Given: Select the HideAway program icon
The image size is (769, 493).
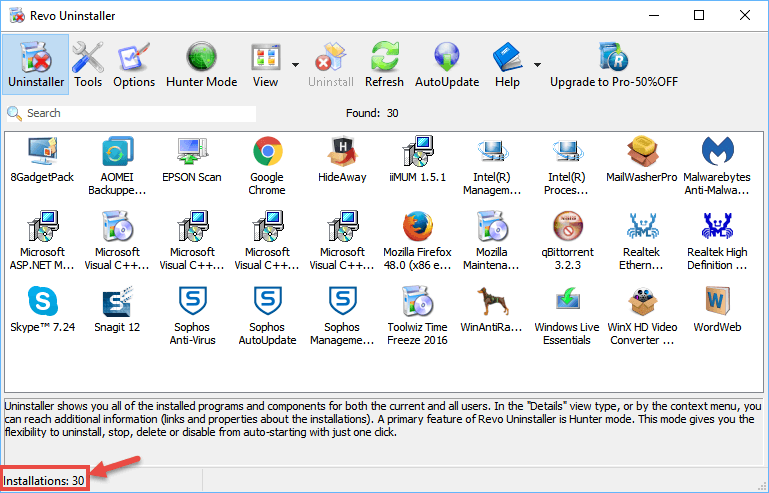Looking at the screenshot, I should [342, 151].
